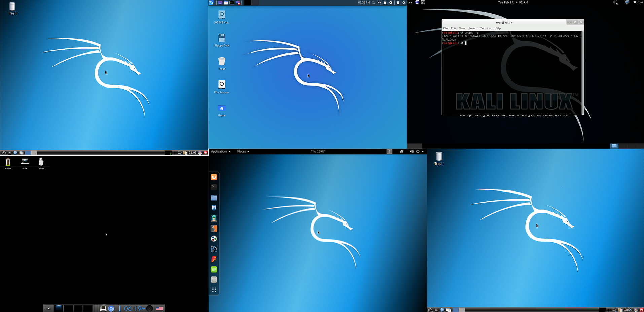The image size is (644, 312).
Task: Expand the up-arrow menu in the black dock
Action: tap(49, 308)
